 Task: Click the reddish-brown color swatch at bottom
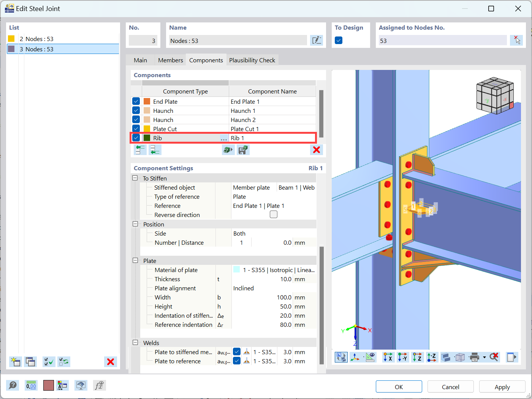point(49,386)
